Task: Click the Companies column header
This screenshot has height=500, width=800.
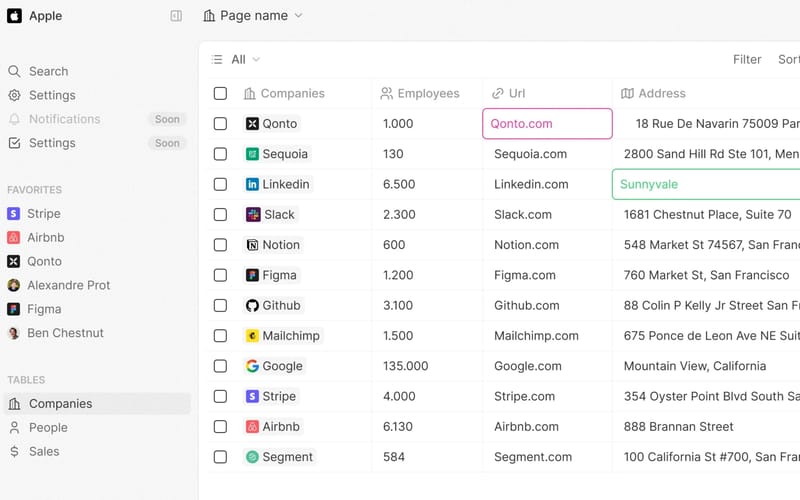Action: pyautogui.click(x=285, y=93)
